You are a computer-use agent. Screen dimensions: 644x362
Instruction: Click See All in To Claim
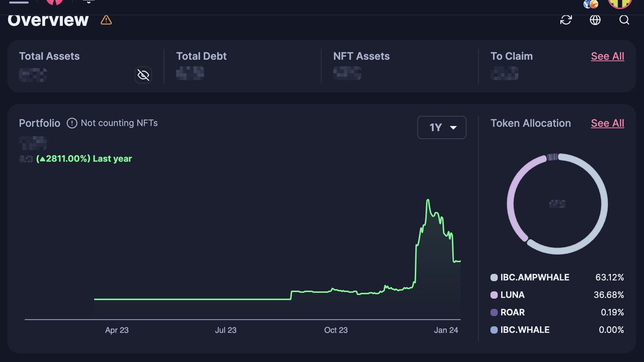click(608, 56)
